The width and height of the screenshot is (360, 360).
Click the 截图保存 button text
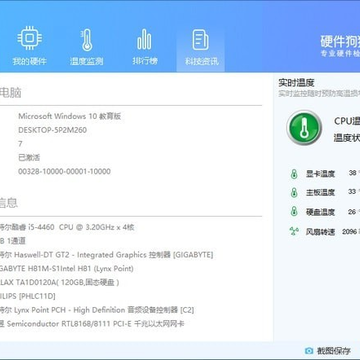tap(334, 351)
